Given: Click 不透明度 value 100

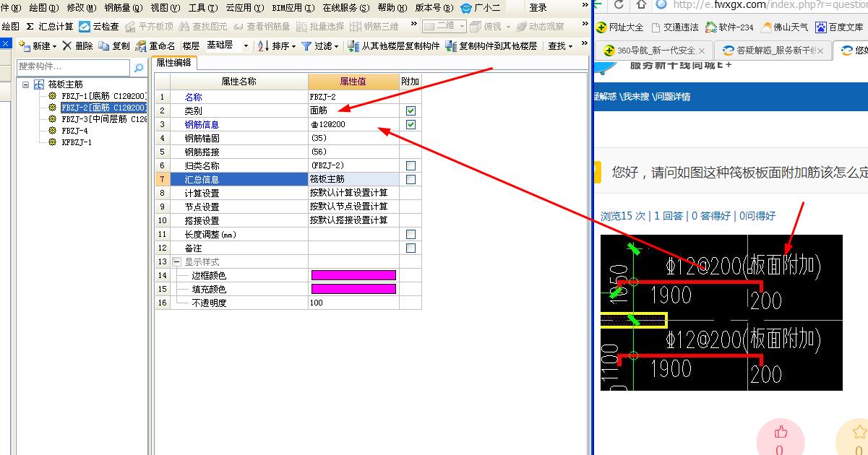Looking at the screenshot, I should 353,303.
